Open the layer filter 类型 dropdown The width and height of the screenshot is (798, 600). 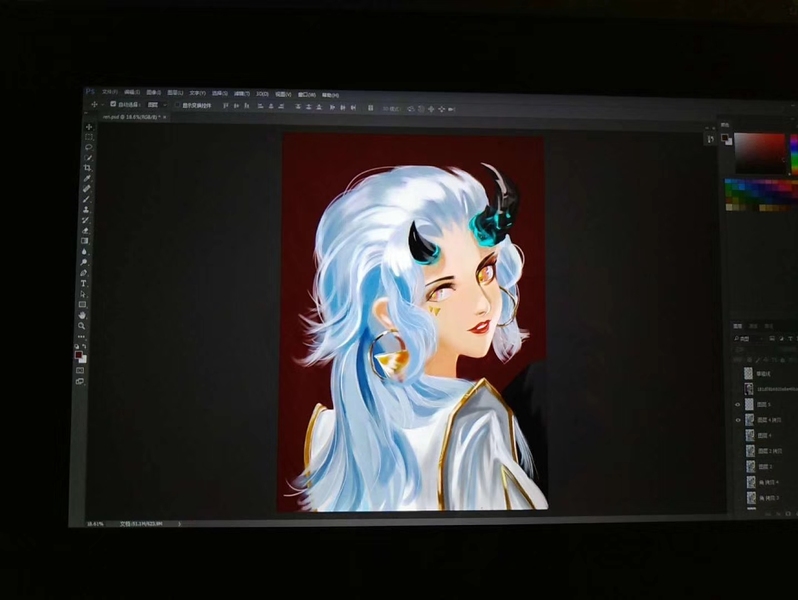(x=750, y=338)
